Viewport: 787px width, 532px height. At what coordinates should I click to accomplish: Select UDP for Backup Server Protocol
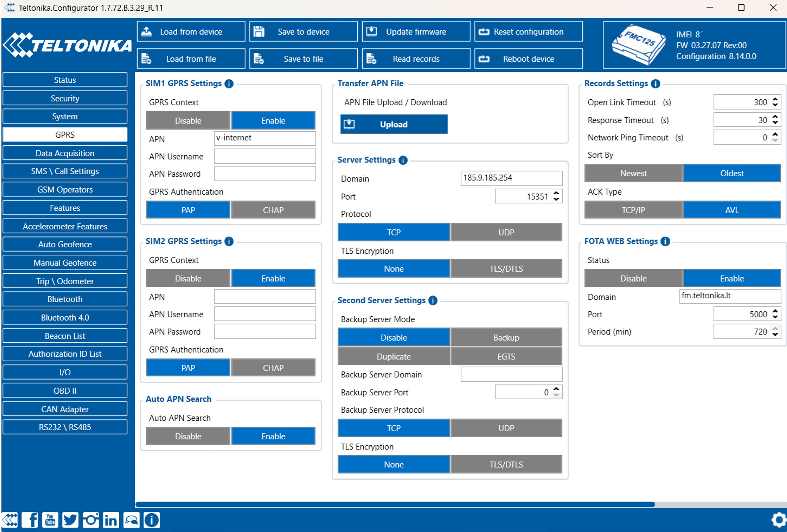(506, 428)
